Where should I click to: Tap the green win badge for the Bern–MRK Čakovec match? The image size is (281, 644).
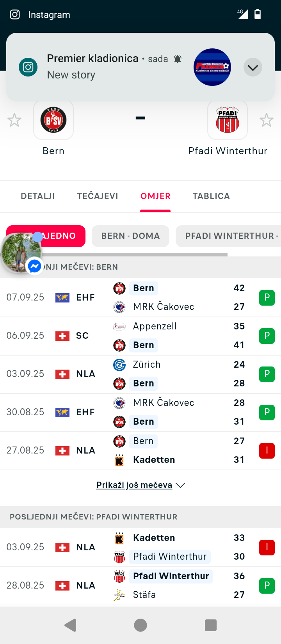[x=267, y=298]
